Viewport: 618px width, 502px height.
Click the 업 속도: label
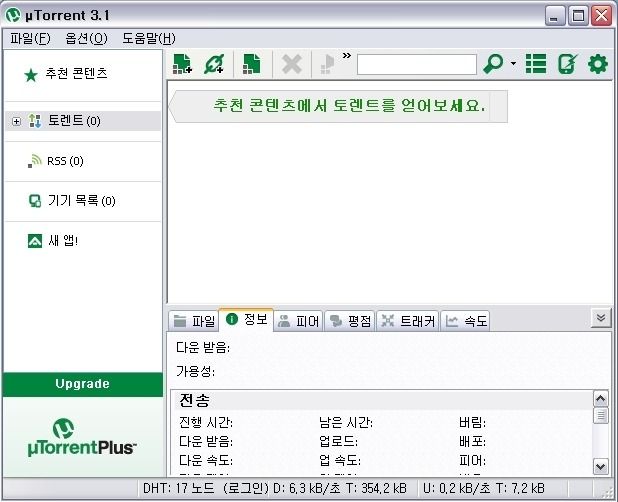pyautogui.click(x=340, y=460)
